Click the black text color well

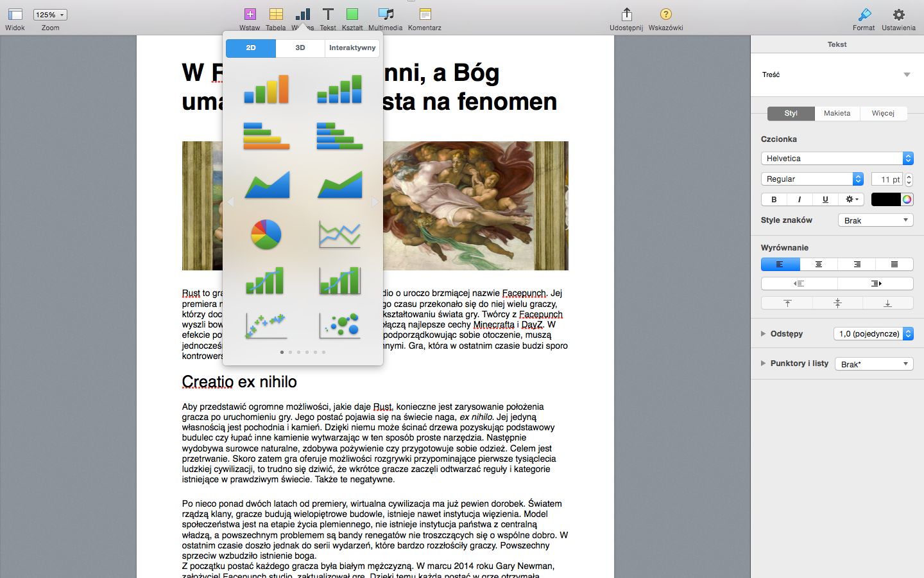click(x=886, y=199)
